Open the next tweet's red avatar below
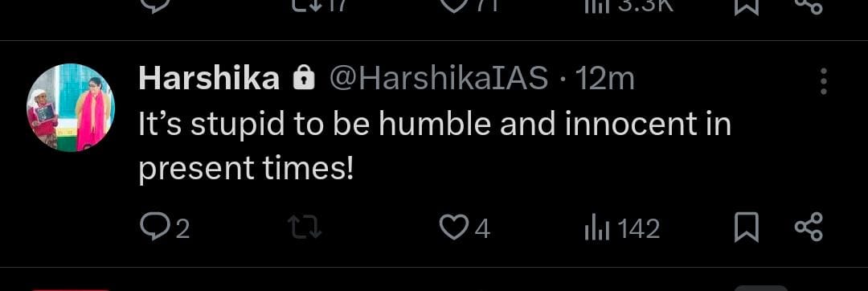Screen dimensions: 868x291 (x=71, y=289)
